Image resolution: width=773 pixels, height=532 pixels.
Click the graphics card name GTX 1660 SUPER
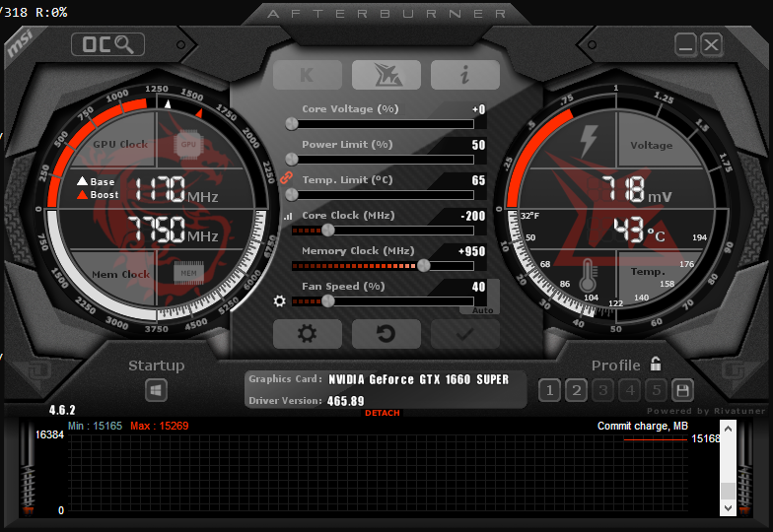[x=418, y=379]
